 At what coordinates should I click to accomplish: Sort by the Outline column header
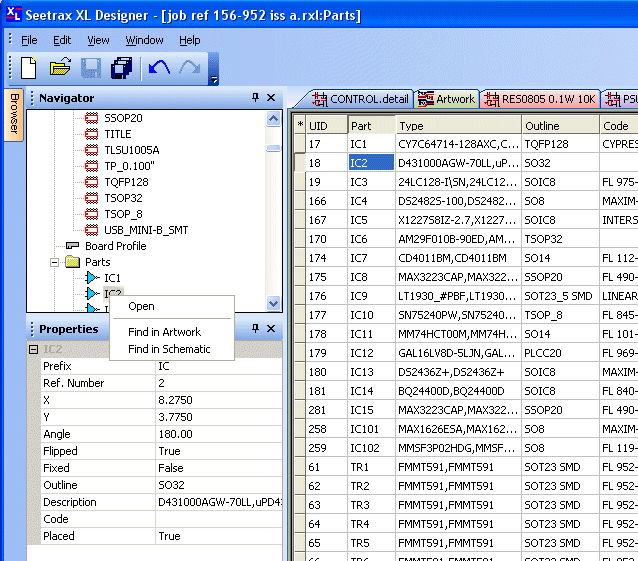pyautogui.click(x=543, y=126)
